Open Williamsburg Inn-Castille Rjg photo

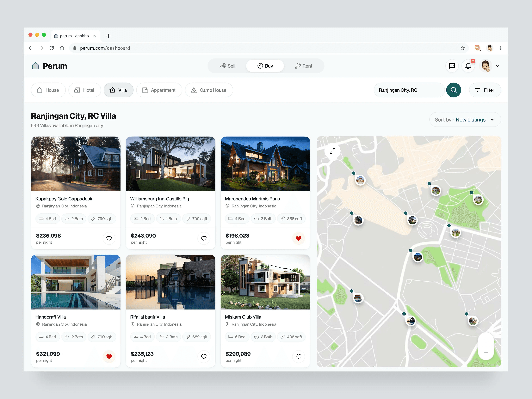click(x=170, y=164)
